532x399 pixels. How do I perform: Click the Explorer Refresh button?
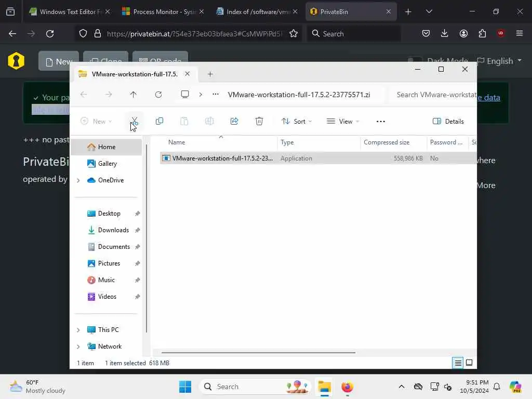[x=158, y=95]
